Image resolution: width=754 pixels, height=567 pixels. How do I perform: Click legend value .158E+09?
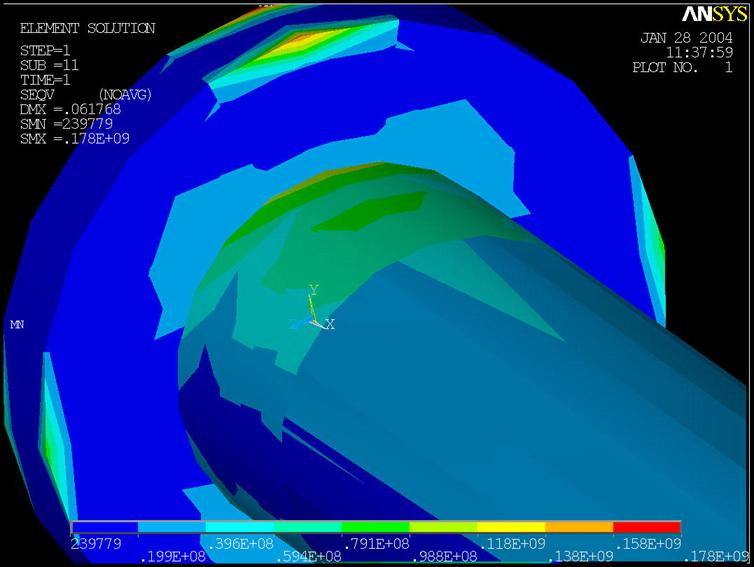648,544
